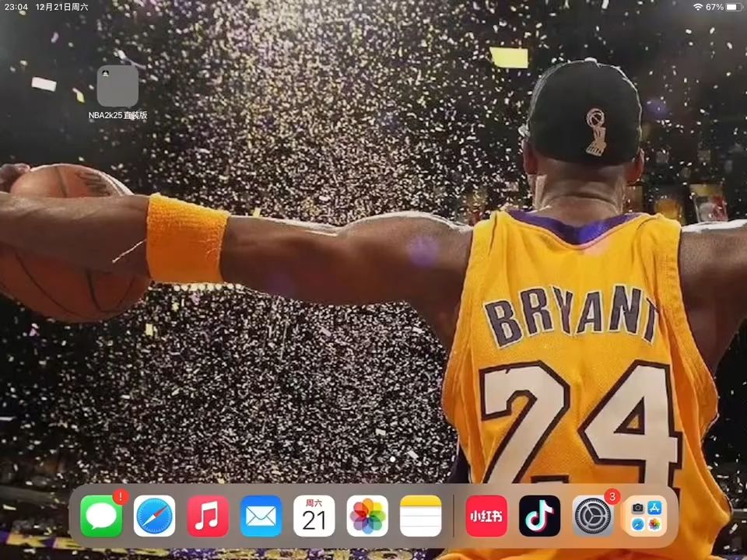Tap the date 12月21日周六
747x560 pixels.
(x=62, y=7)
